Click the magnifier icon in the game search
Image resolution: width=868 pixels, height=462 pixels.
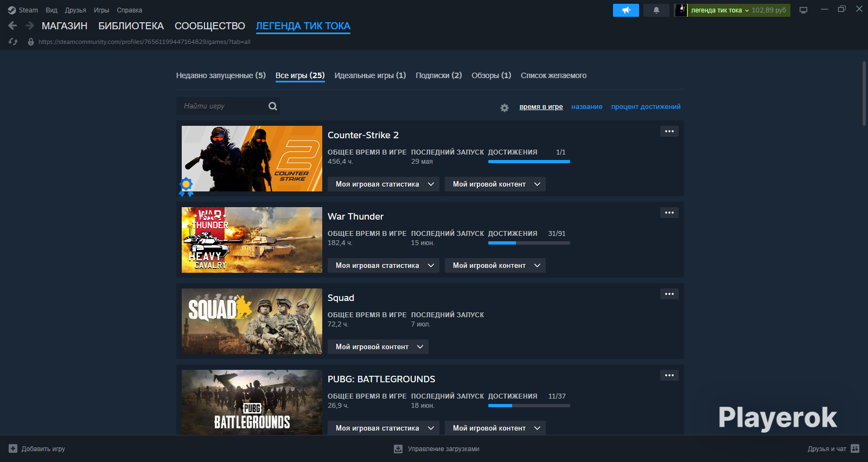click(x=273, y=106)
